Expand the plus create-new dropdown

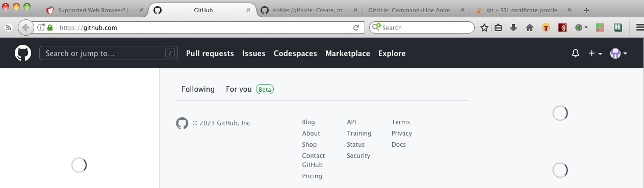[595, 53]
